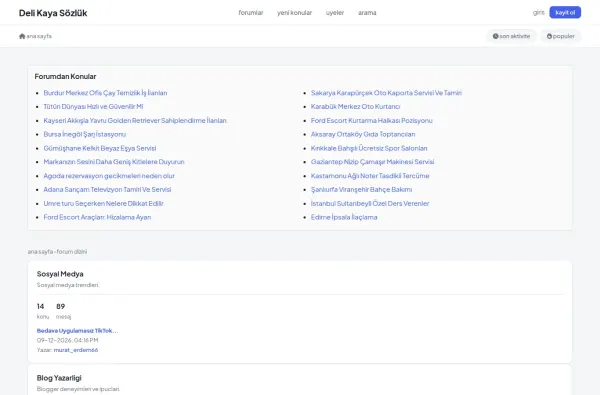Viewport: 600px width, 395px height.
Task: Click the clock icon on son aktivite
Action: (496, 36)
